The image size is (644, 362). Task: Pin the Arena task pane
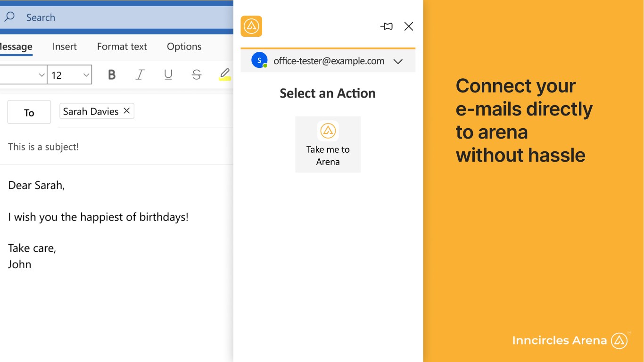[x=387, y=26]
